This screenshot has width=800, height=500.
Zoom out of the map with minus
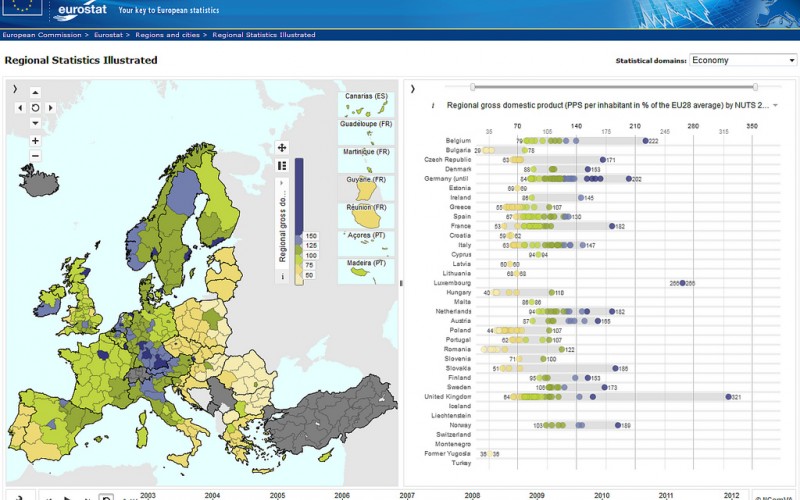(x=35, y=156)
